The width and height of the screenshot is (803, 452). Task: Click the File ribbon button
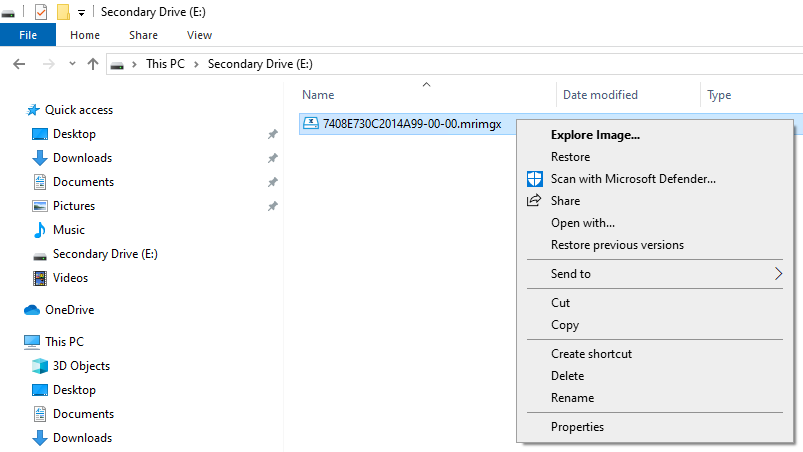[28, 35]
